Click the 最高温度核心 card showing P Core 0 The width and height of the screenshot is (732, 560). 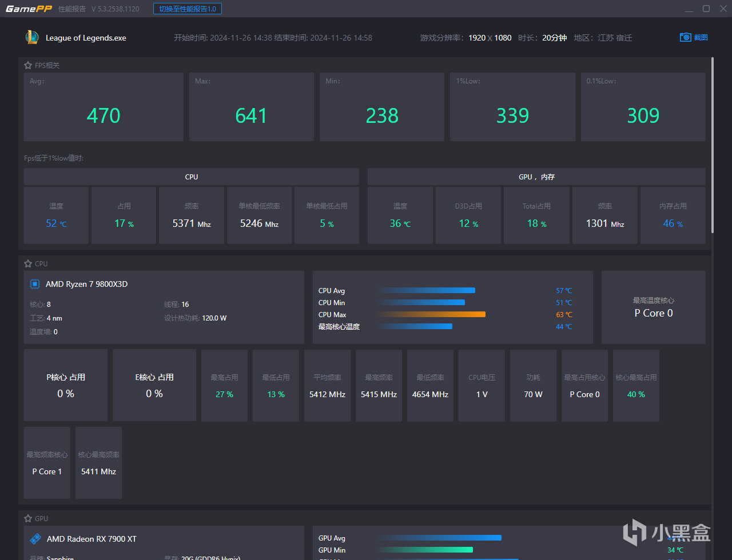654,307
